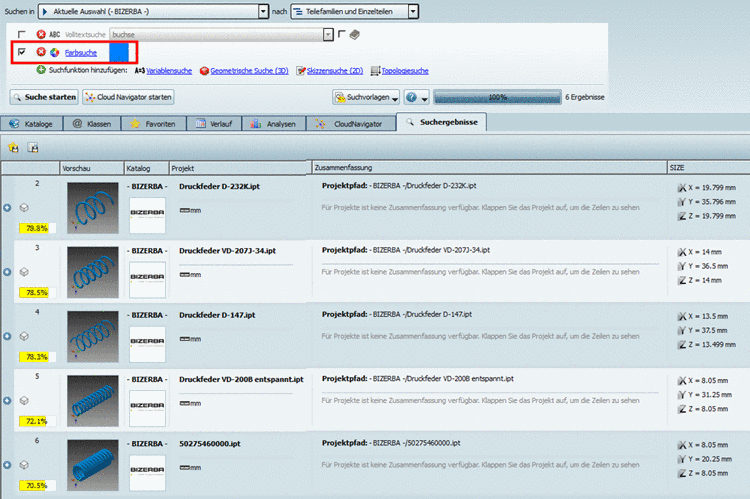750x499 pixels.
Task: Select the Suchergebnisse tab
Action: pyautogui.click(x=441, y=122)
